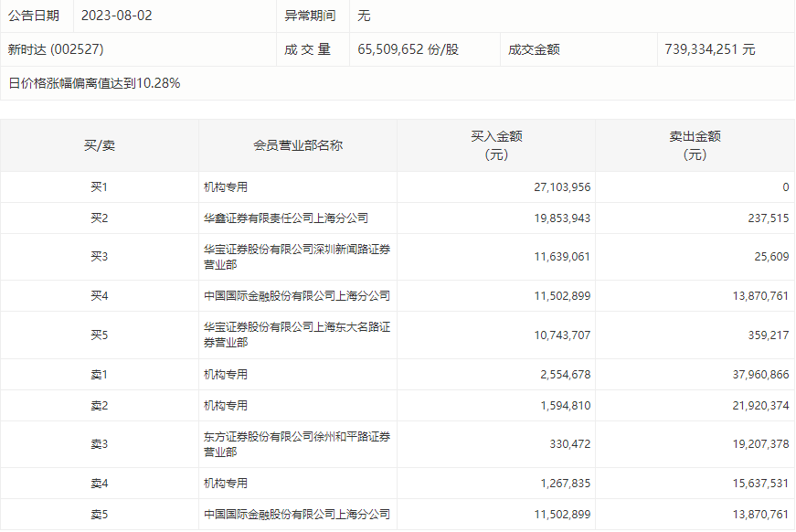This screenshot has width=796, height=532.
Task: Select sell amount 21,920,374
Action: [x=760, y=405]
